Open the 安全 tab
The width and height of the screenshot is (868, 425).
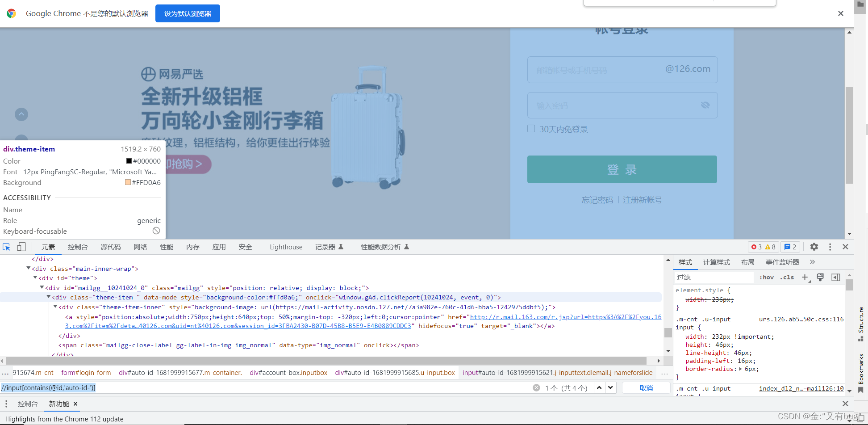coord(245,247)
